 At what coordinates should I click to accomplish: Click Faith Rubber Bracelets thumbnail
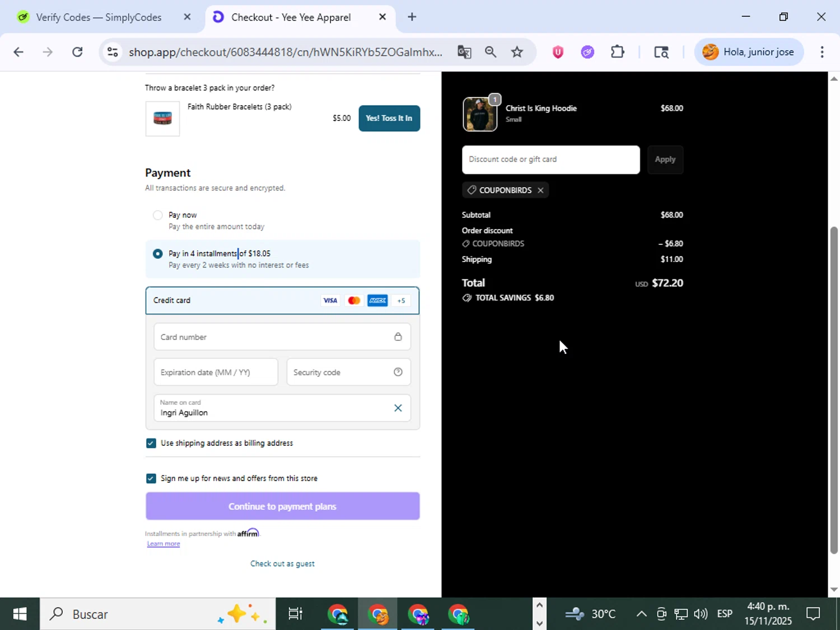coord(162,118)
